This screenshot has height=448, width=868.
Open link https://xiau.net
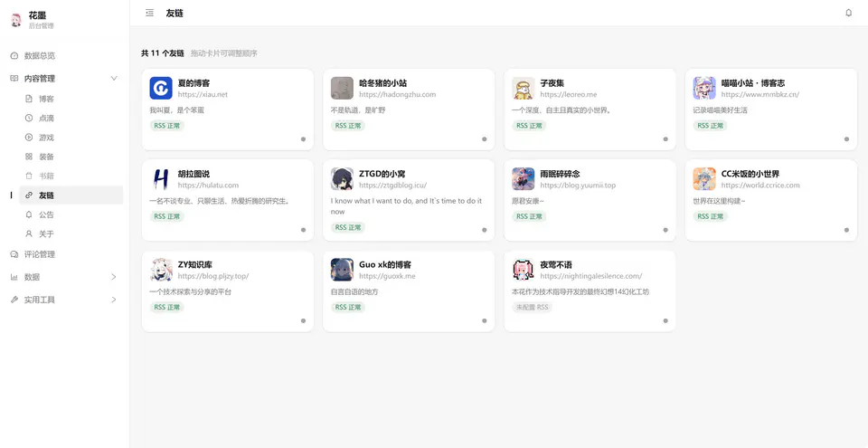[x=203, y=94]
